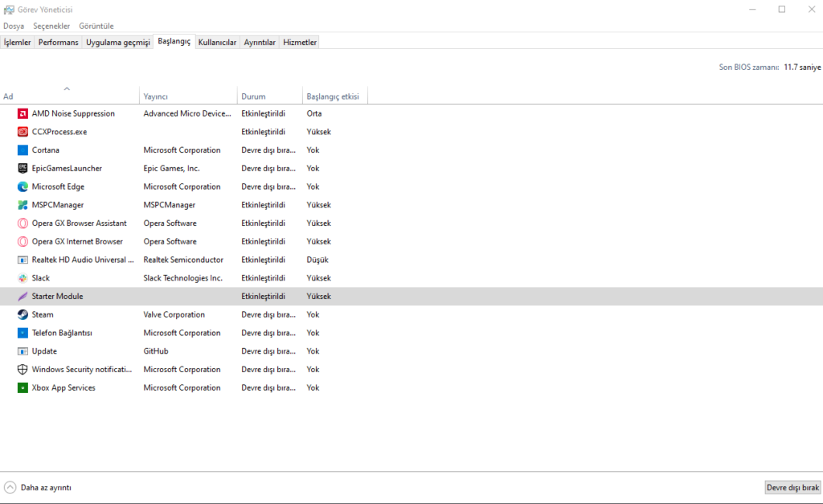Click the Opera GX Browser Assistant icon
Viewport: 823px width, 504px height.
coord(23,223)
